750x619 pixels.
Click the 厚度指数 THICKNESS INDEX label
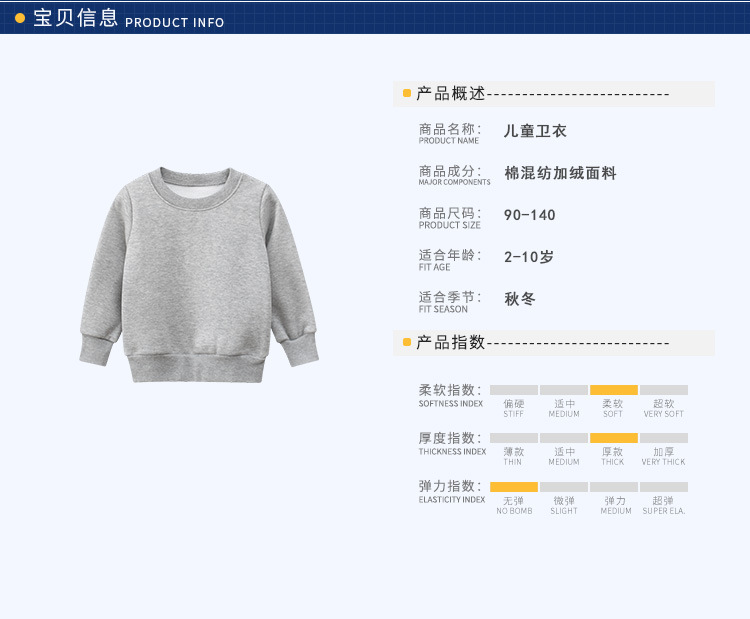(x=452, y=443)
